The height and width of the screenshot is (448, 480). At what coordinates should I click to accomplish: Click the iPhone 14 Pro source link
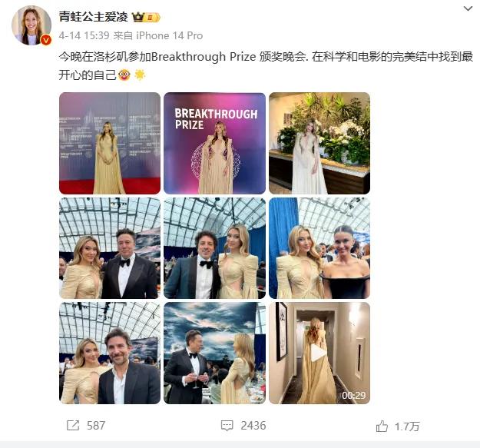click(169, 35)
